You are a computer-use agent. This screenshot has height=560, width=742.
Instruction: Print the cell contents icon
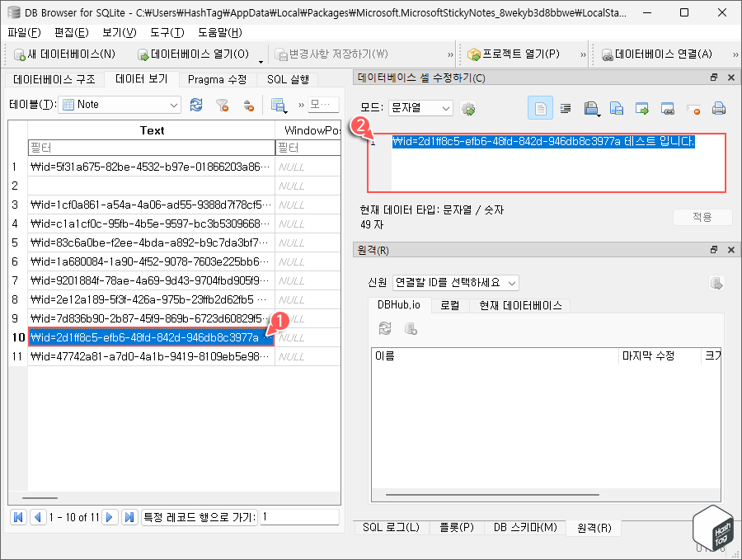pyautogui.click(x=718, y=108)
